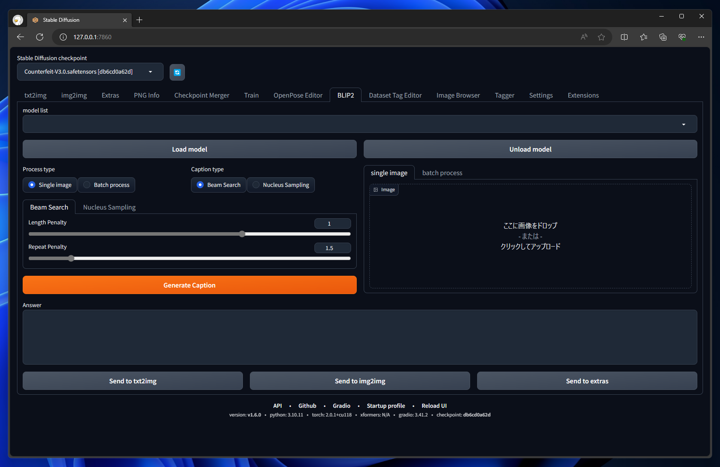
Task: Click the browser profile avatar icon
Action: 18,20
